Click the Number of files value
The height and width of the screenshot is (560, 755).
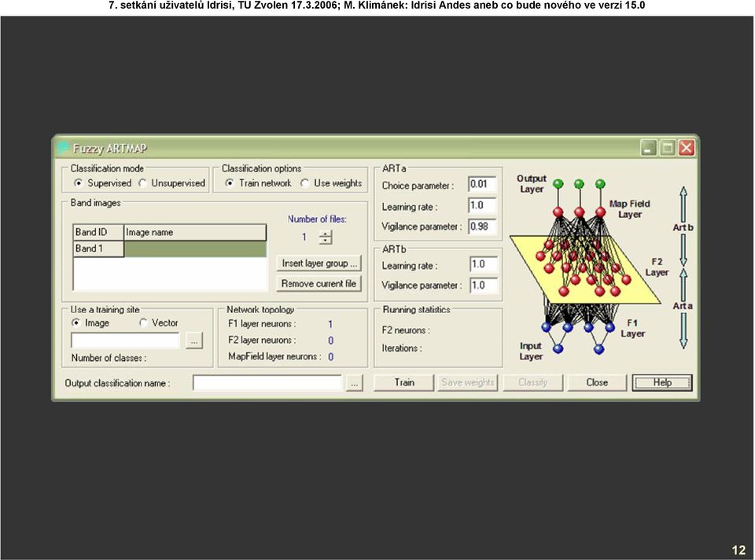click(304, 238)
